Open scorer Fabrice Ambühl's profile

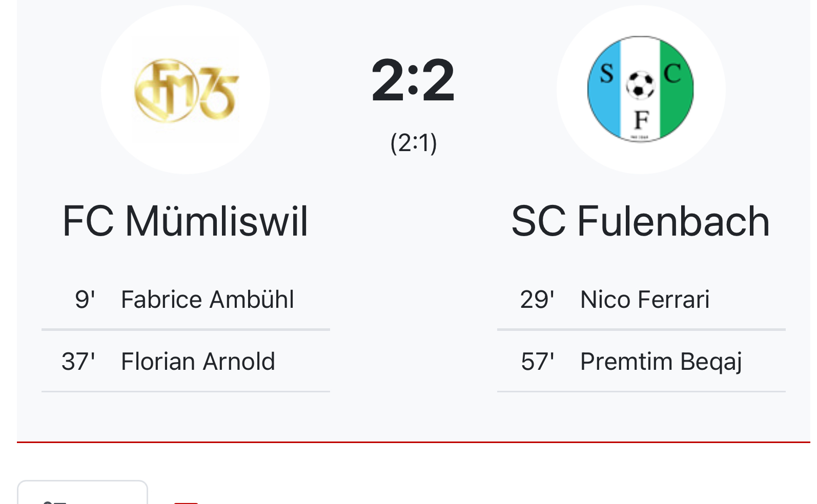(x=207, y=300)
